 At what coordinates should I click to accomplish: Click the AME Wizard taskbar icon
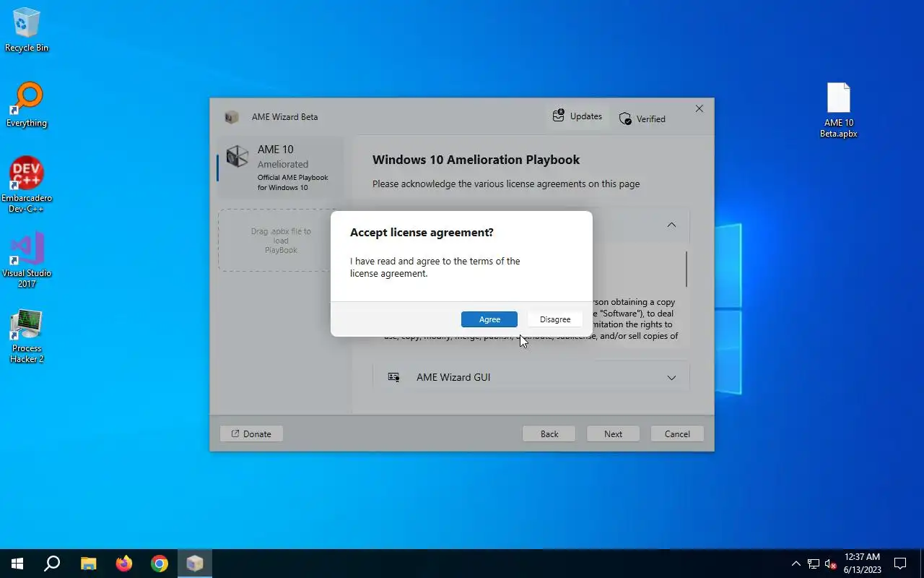(x=195, y=564)
